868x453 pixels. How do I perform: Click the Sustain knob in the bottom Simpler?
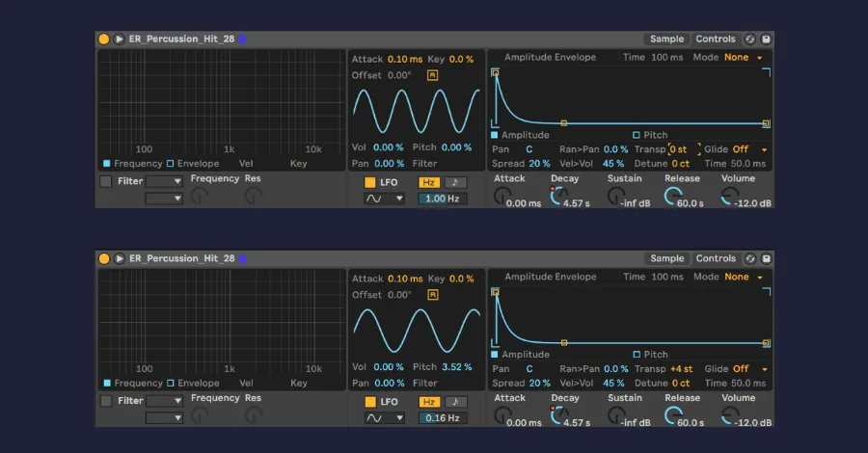(616, 414)
